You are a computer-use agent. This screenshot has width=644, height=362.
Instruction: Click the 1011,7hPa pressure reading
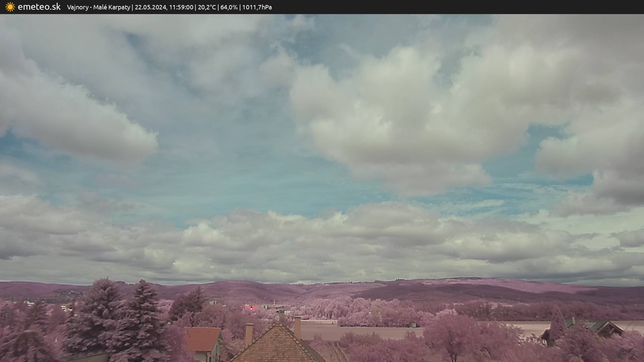pos(257,7)
